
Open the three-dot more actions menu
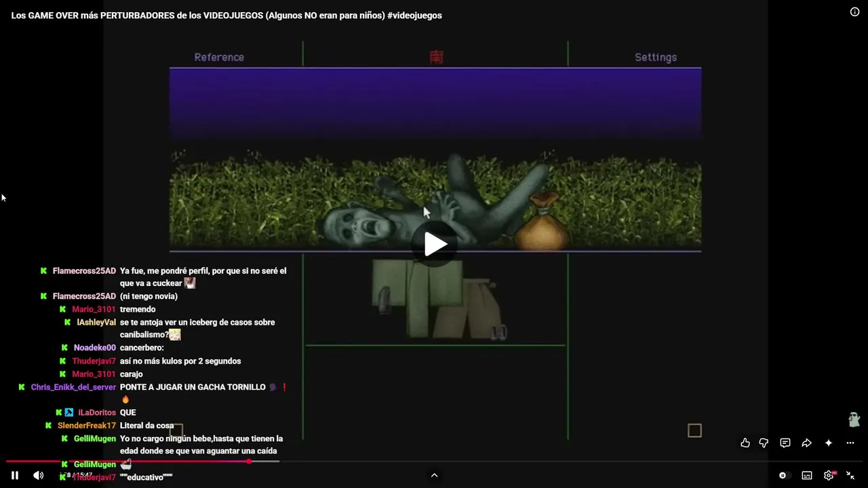[850, 443]
